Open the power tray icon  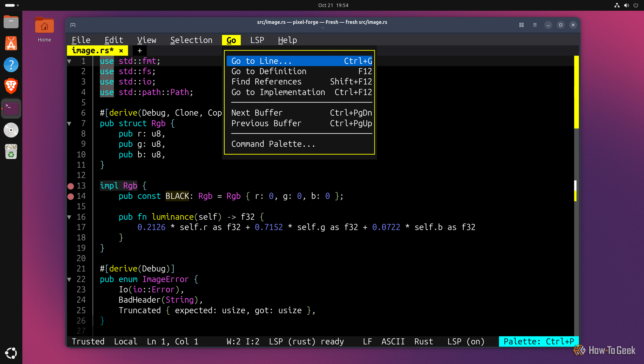(x=636, y=5)
